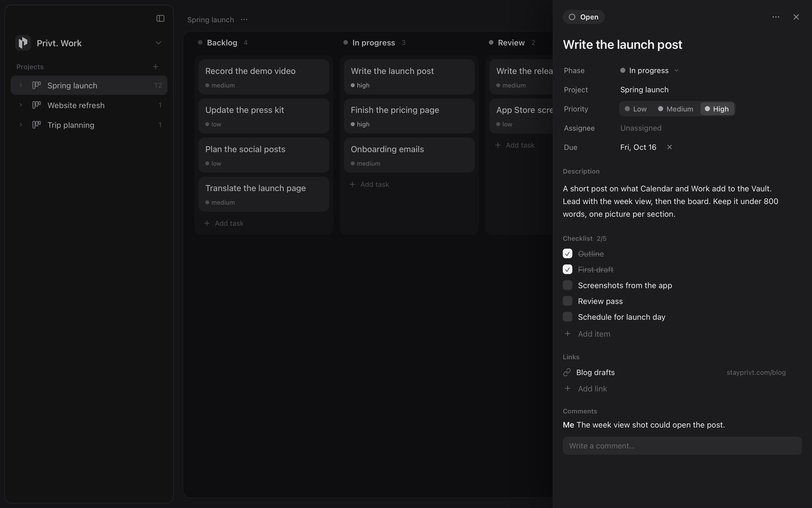Expand the Website refresh project tree

(21, 105)
